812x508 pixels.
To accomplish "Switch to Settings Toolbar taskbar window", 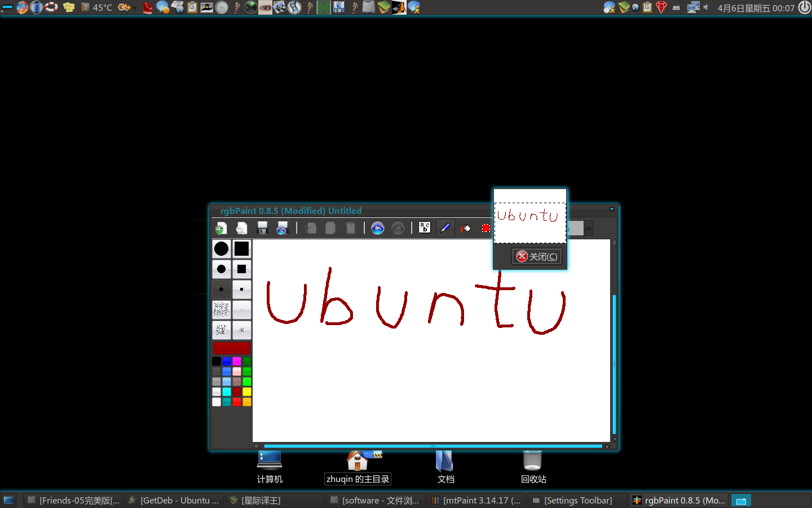I will [577, 500].
